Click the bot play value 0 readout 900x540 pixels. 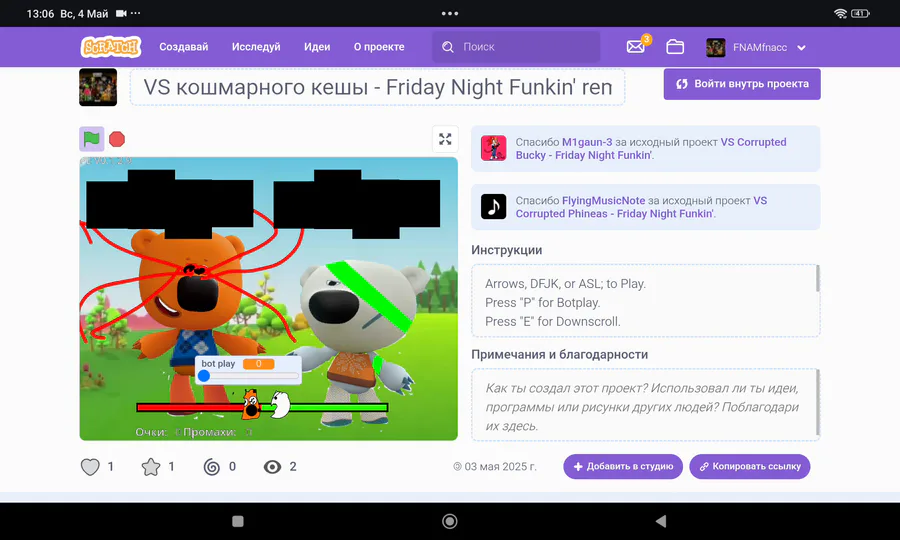tap(258, 364)
